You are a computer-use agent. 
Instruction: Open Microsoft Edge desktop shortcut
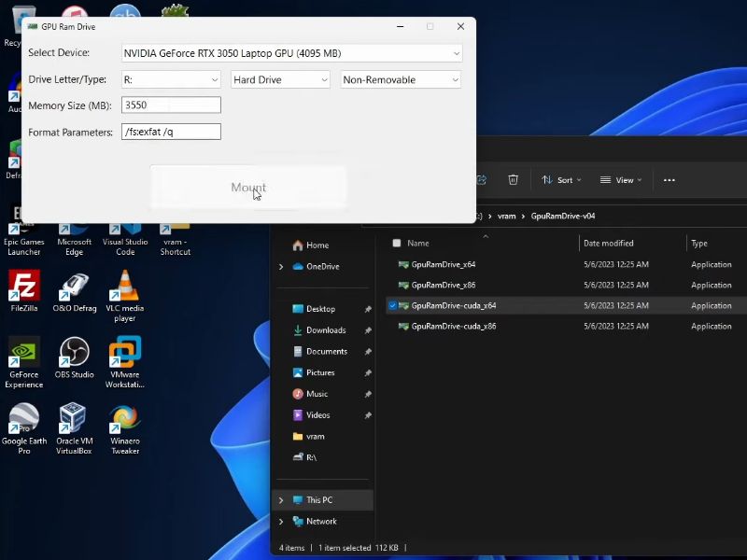coord(75,238)
